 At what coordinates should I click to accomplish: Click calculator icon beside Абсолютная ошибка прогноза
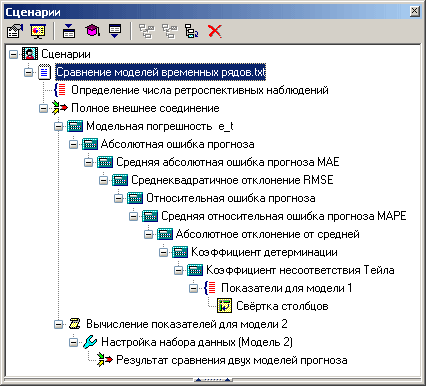click(90, 144)
